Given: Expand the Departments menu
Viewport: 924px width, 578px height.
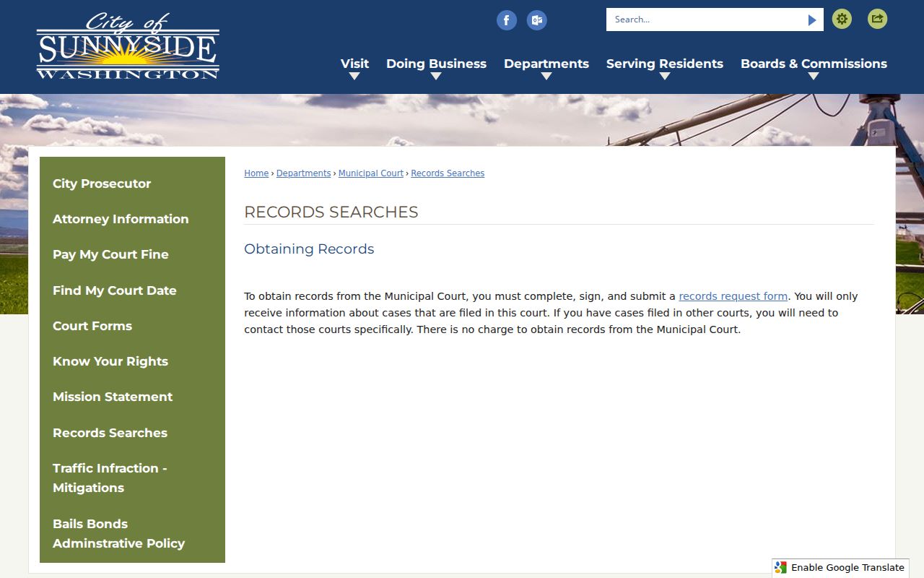Looking at the screenshot, I should (546, 64).
